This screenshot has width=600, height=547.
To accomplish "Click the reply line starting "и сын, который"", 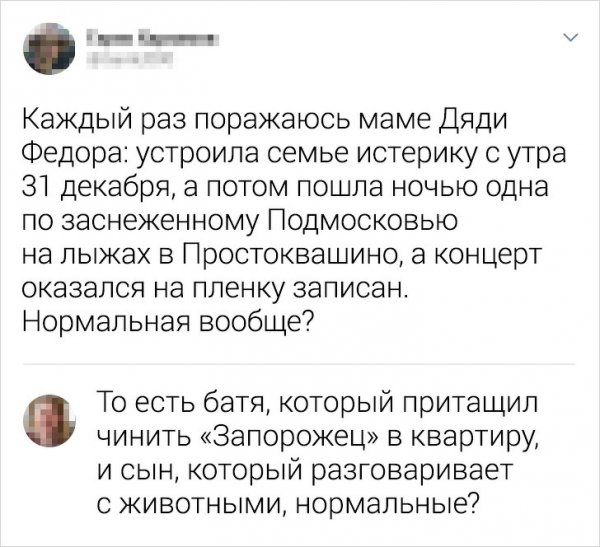I will [303, 467].
